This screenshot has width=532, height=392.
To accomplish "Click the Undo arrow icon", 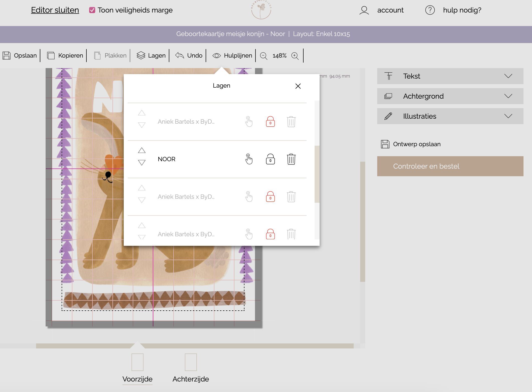I will tap(180, 56).
